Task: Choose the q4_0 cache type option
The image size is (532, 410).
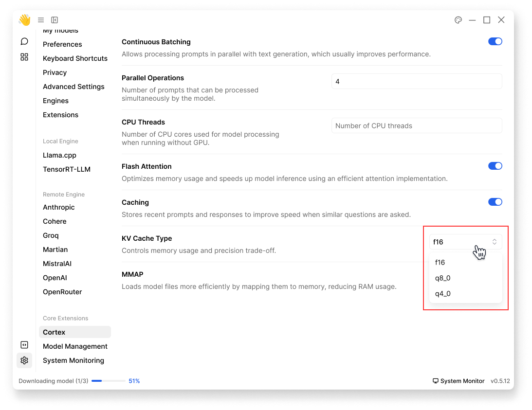Action: [x=443, y=294]
